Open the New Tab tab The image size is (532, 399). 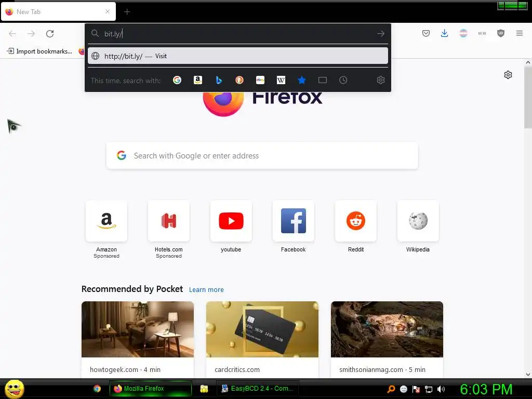(58, 11)
